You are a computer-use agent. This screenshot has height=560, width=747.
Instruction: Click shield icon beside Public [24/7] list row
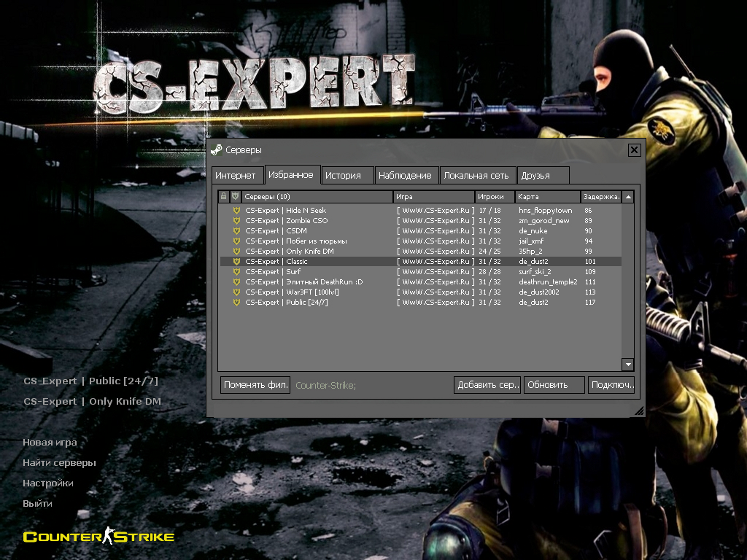point(236,303)
